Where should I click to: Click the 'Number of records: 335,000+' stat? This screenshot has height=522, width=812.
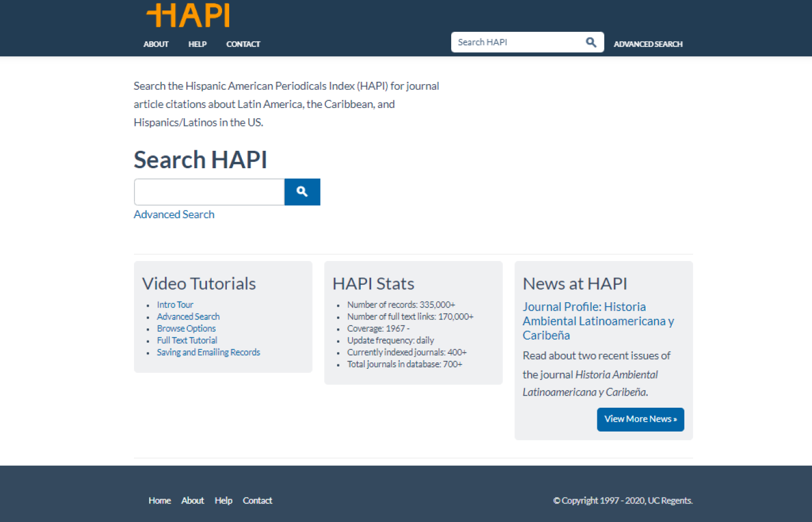pyautogui.click(x=401, y=304)
